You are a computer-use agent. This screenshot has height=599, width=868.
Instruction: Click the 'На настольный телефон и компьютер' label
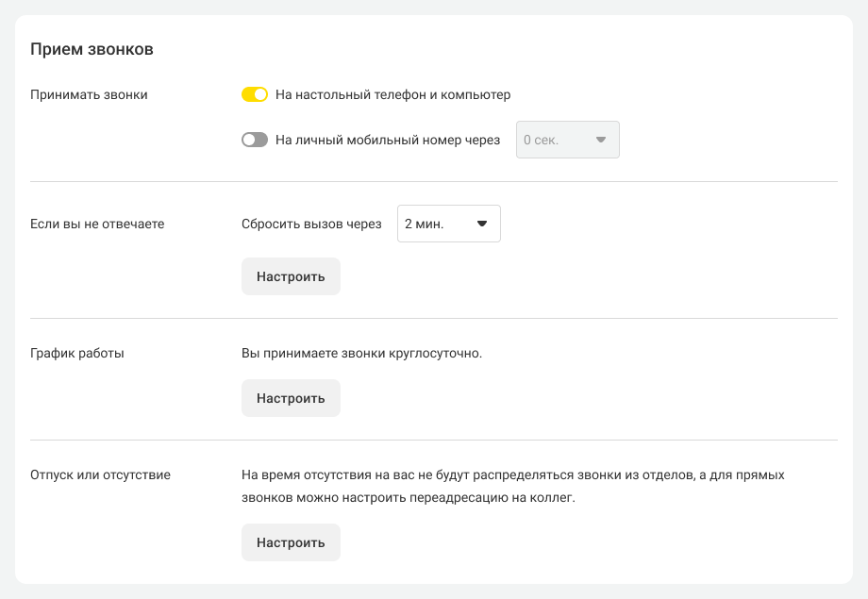click(393, 94)
